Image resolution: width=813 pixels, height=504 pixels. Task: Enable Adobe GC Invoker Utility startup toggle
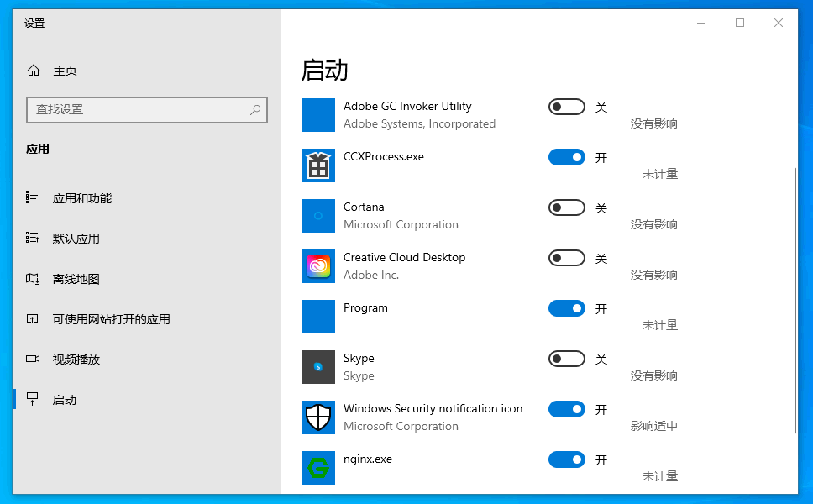(x=567, y=107)
